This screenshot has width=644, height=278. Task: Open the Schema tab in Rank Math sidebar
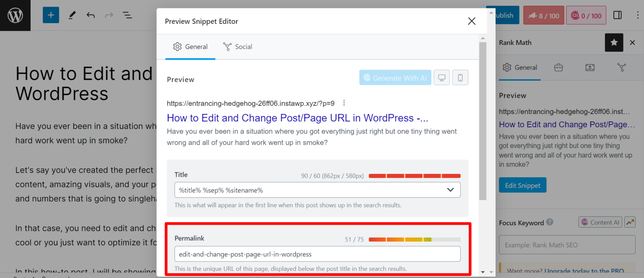pyautogui.click(x=590, y=67)
